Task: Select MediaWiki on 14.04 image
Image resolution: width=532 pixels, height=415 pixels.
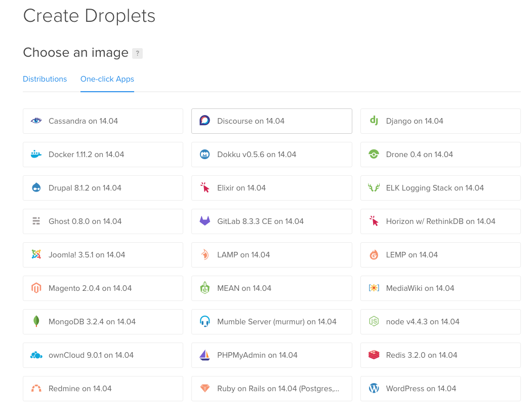Action: click(x=440, y=288)
